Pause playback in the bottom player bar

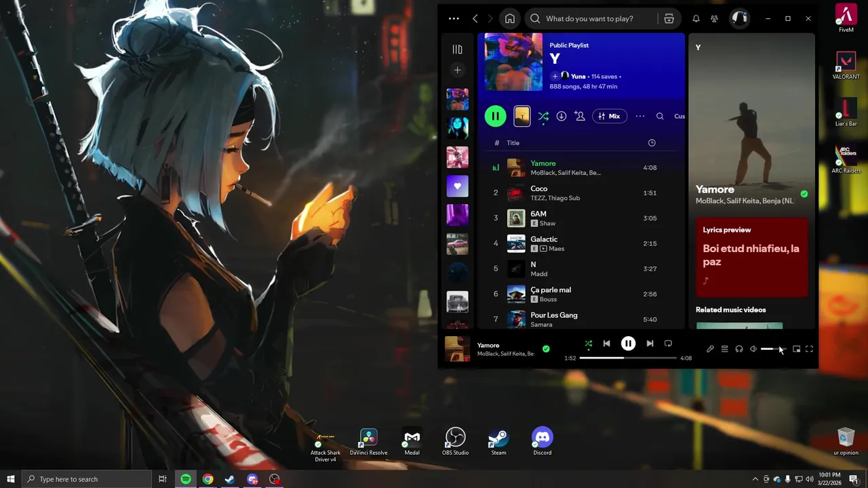(629, 344)
